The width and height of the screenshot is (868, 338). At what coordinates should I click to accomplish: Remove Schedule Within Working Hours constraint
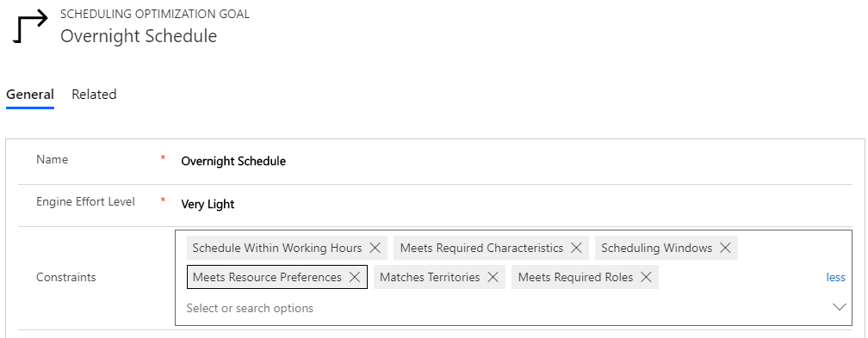(375, 248)
